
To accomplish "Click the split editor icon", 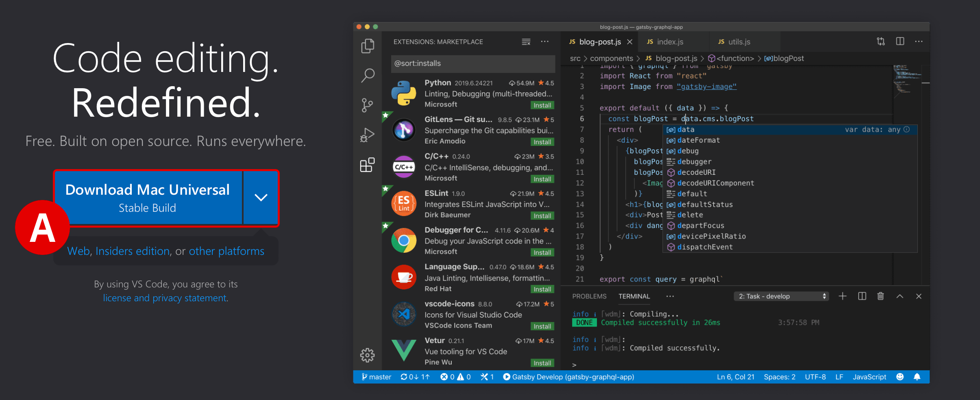I will [900, 41].
